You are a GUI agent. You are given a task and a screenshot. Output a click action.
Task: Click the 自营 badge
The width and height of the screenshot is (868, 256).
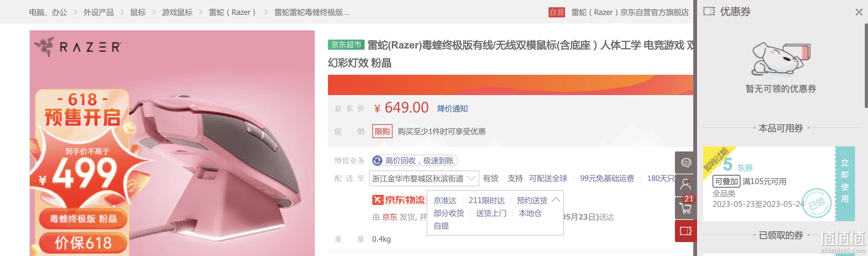click(557, 12)
